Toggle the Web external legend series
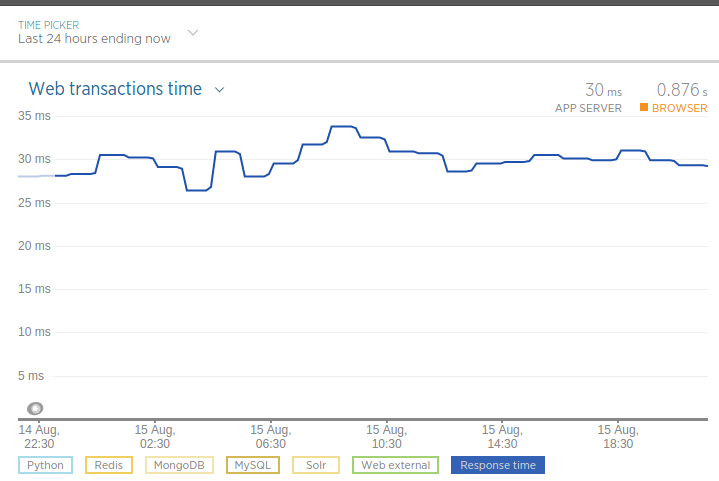719x481 pixels. click(x=396, y=465)
